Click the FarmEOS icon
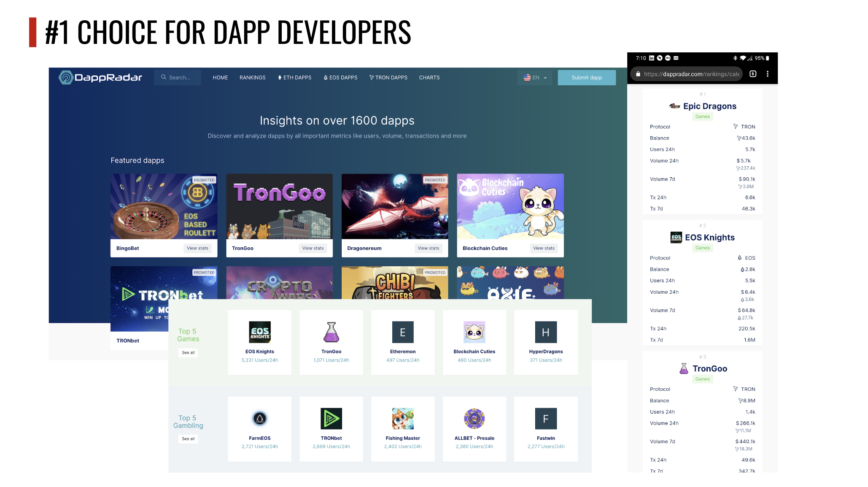This screenshot has width=868, height=487. [x=260, y=419]
